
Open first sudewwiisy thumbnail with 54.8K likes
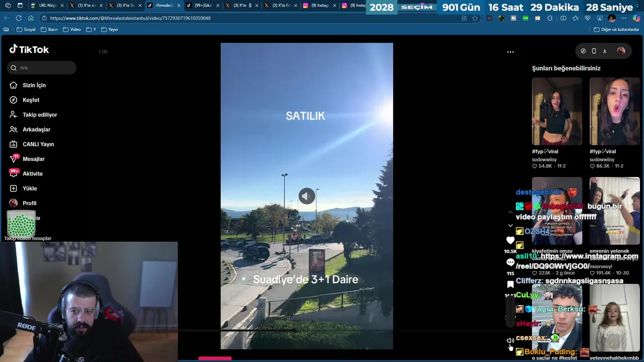[x=557, y=111]
